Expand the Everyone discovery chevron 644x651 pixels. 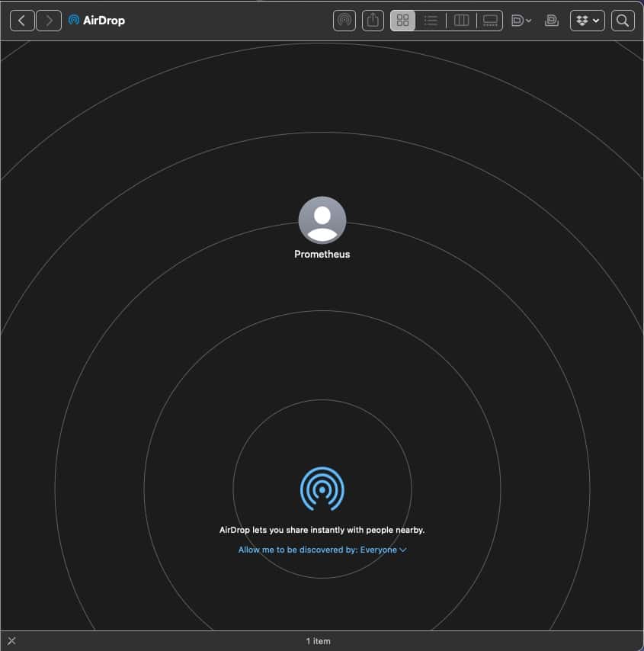point(403,550)
